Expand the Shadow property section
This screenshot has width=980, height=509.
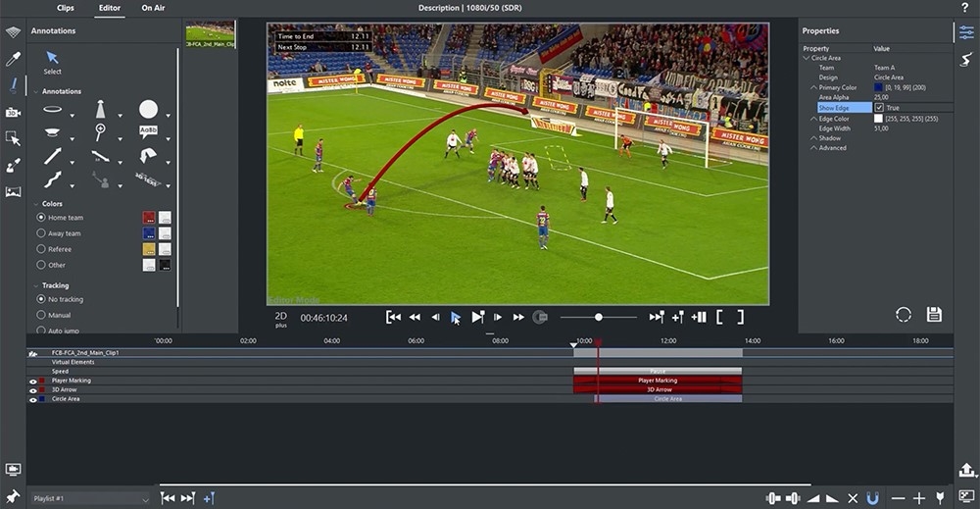(x=812, y=138)
